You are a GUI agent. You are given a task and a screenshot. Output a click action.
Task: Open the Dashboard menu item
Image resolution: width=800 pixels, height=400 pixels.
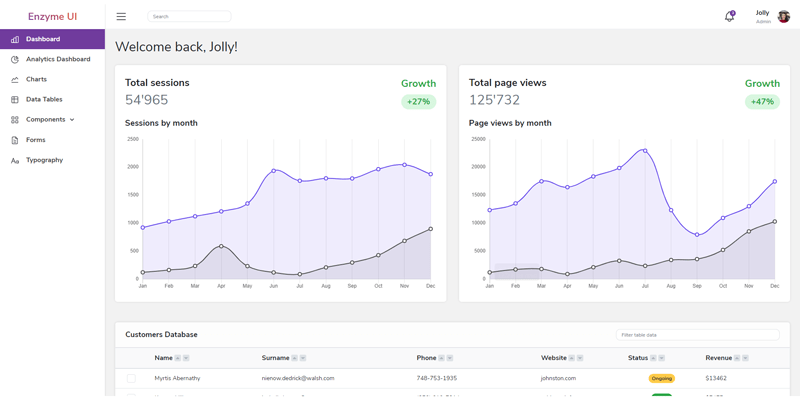[x=43, y=39]
